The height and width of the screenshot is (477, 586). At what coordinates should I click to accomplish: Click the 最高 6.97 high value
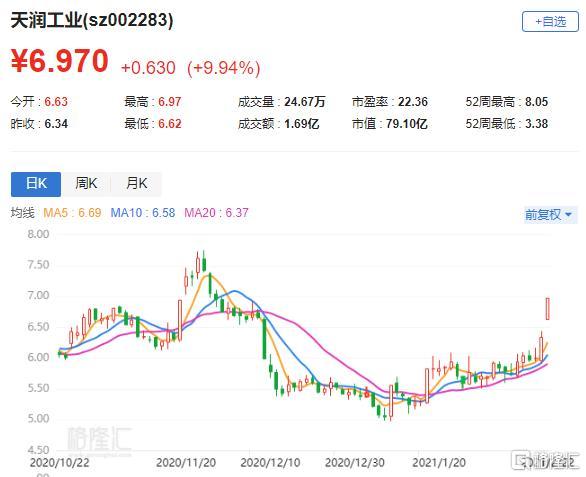(x=153, y=102)
